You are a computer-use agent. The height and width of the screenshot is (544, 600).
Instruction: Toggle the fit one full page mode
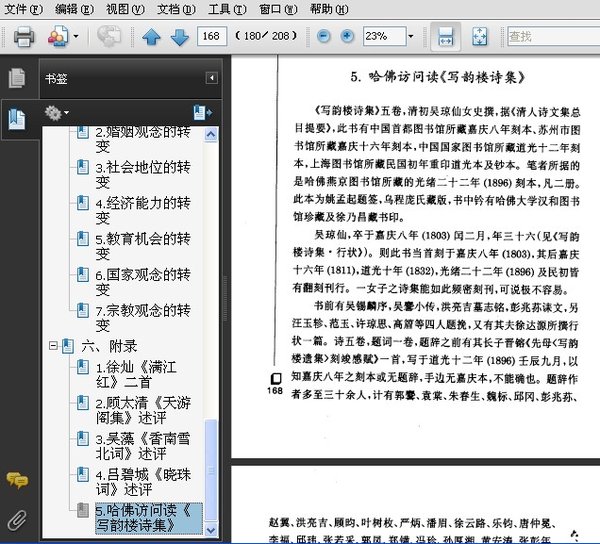tap(479, 36)
